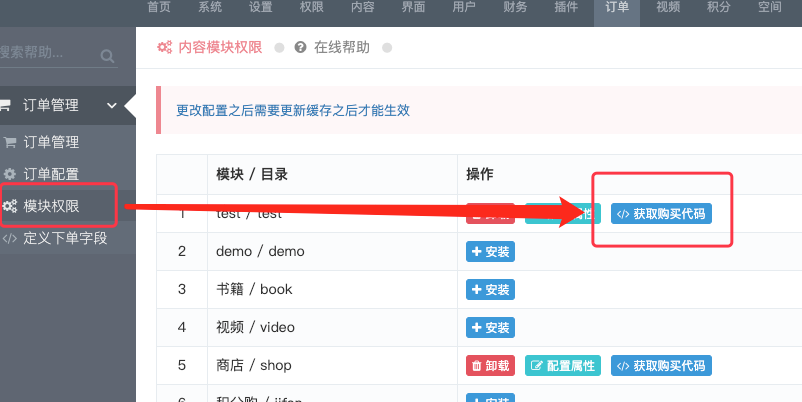Open the 财务 top menu

[515, 7]
